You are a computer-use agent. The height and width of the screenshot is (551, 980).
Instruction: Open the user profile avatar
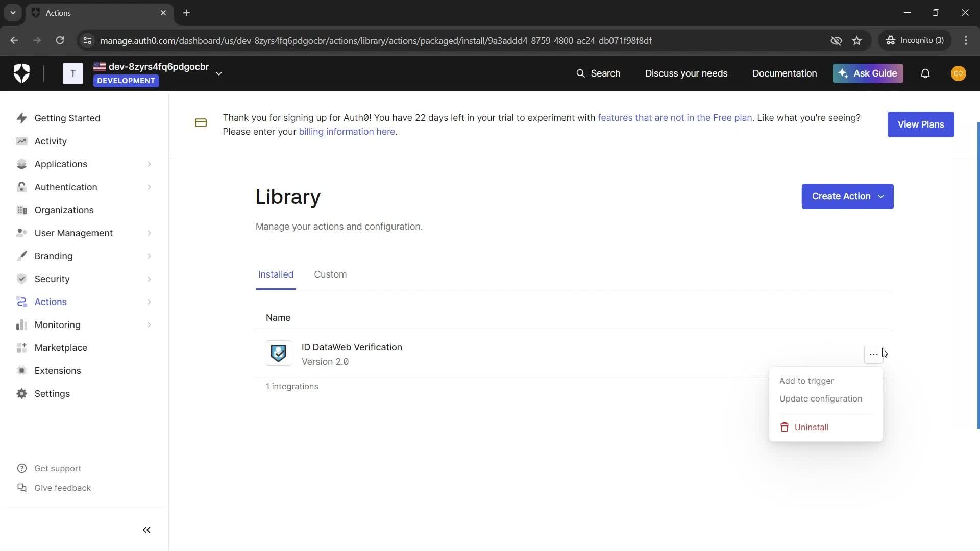pyautogui.click(x=958, y=73)
